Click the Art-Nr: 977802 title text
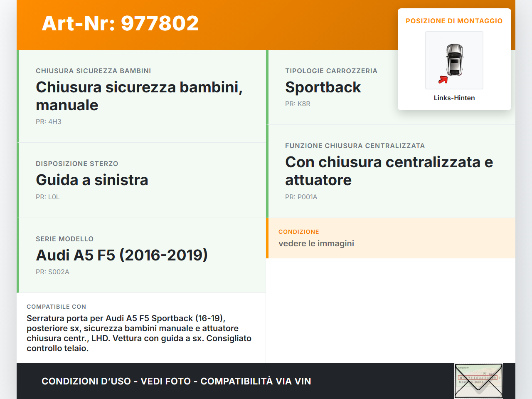 pos(120,24)
